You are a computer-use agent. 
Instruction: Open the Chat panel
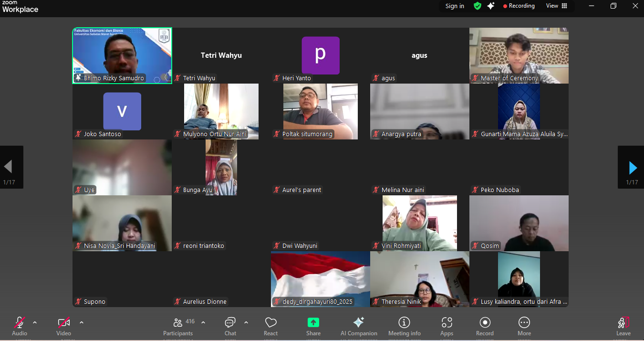coord(230,326)
